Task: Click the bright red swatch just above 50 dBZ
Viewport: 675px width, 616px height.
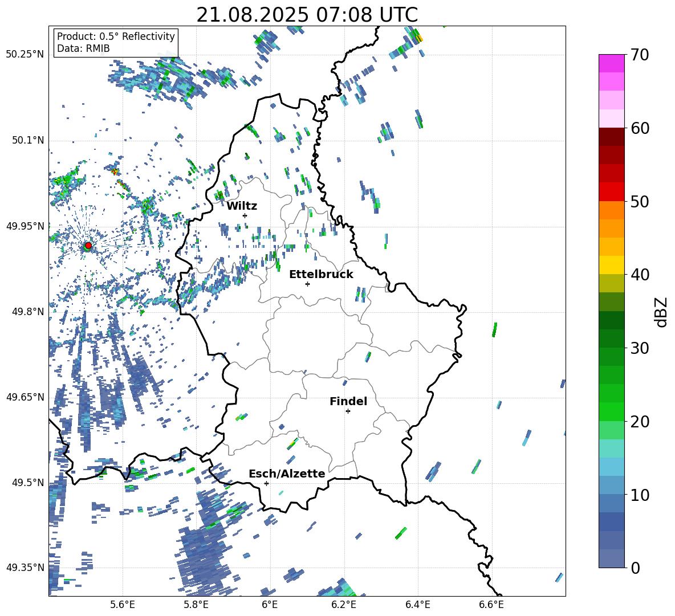Action: pos(611,192)
